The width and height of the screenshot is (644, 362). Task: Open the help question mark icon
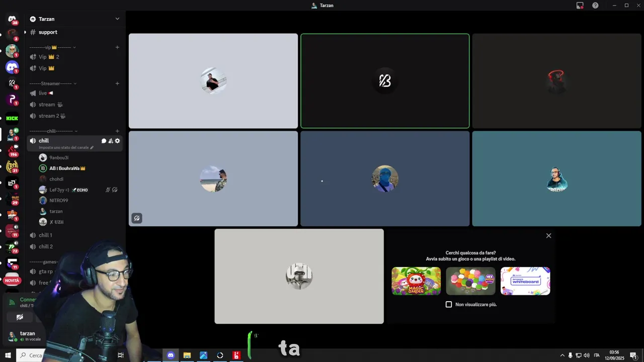pos(595,6)
